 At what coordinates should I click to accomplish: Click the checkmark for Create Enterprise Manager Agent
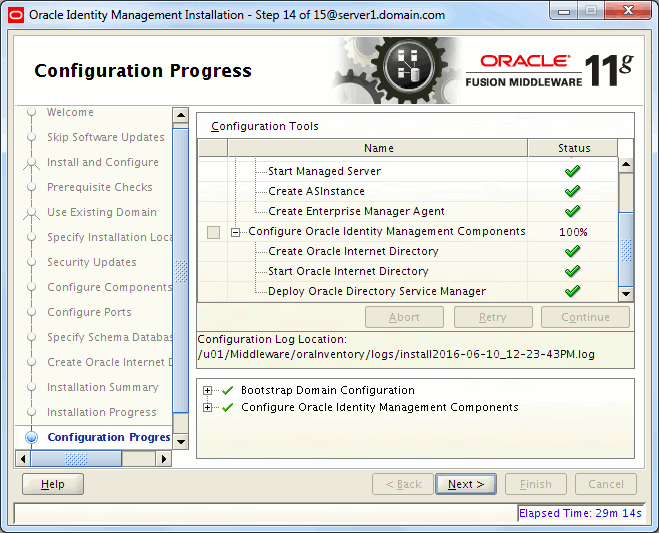pyautogui.click(x=572, y=211)
